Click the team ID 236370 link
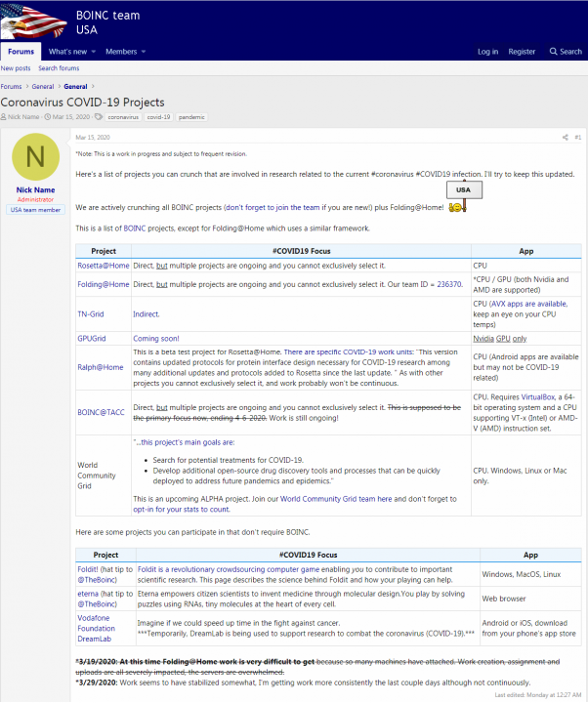Screen dimensions: 588x703 pos(449,284)
